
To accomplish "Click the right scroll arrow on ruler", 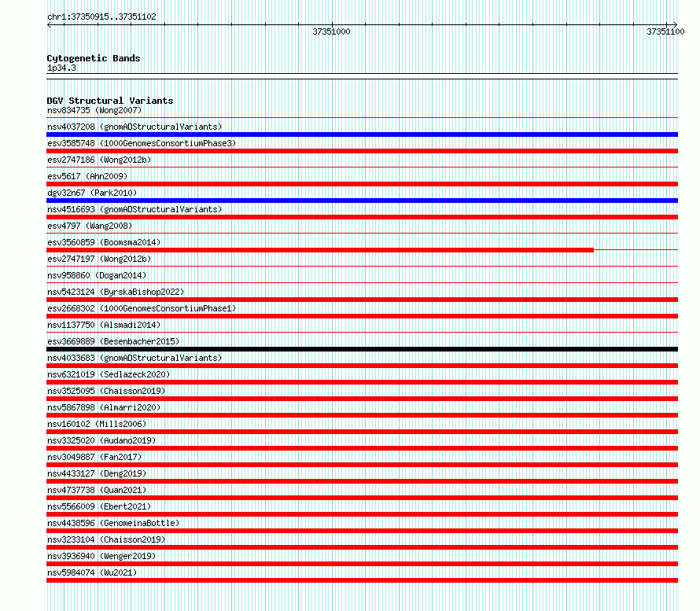I will [675, 24].
